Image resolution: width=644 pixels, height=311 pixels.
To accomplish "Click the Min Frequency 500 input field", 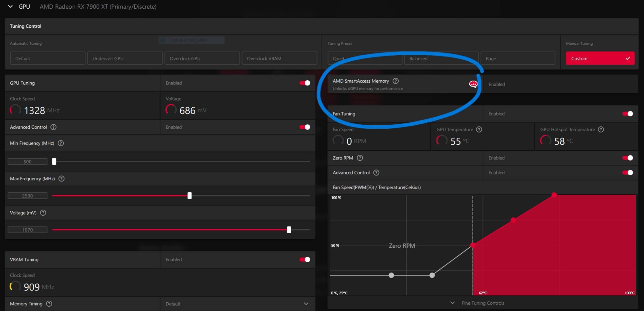I will (27, 162).
